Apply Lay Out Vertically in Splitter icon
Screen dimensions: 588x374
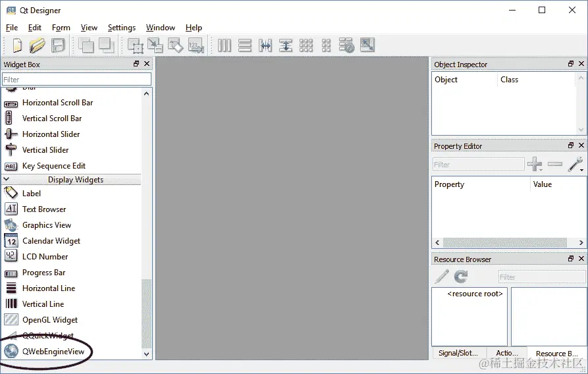(285, 45)
